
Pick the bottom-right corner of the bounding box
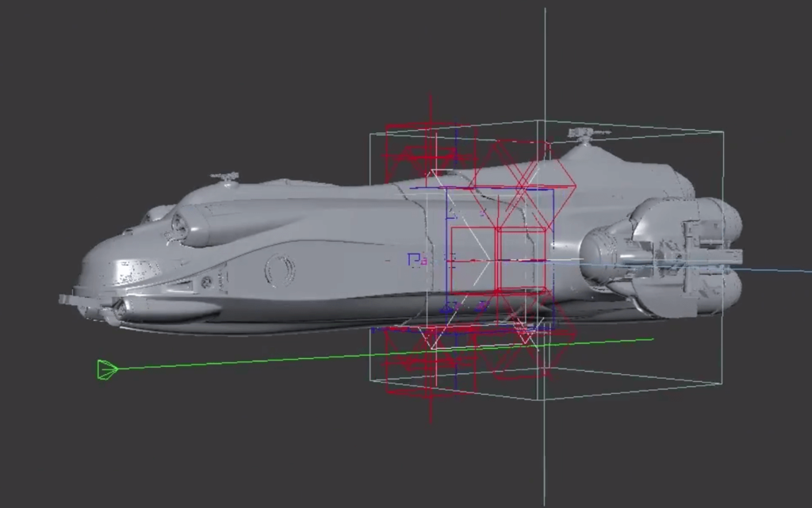click(x=722, y=384)
